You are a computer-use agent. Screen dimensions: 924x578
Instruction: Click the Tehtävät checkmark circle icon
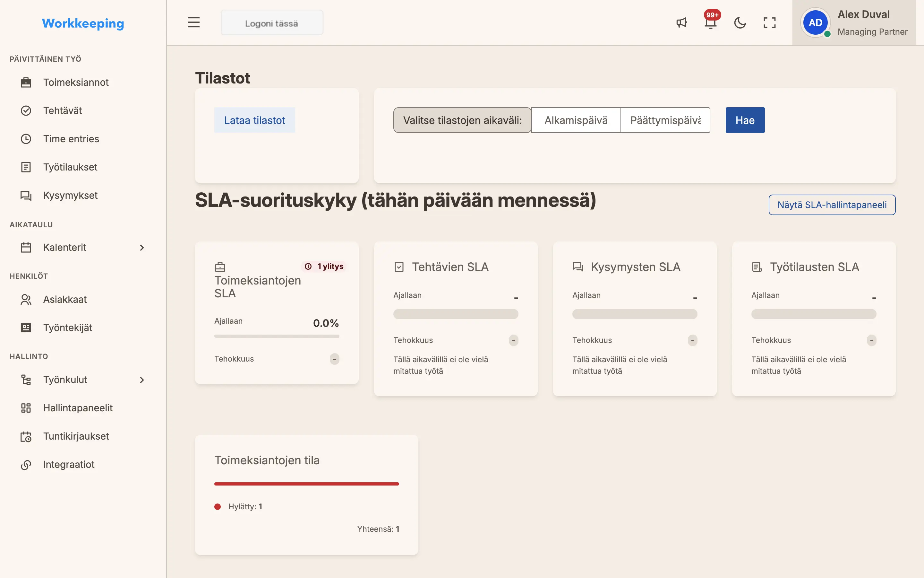pos(26,110)
